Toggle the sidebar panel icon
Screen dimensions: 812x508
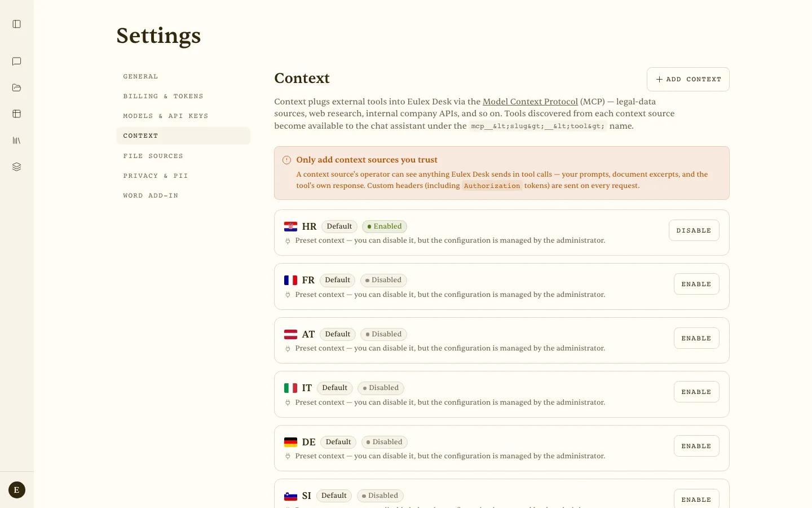point(17,24)
